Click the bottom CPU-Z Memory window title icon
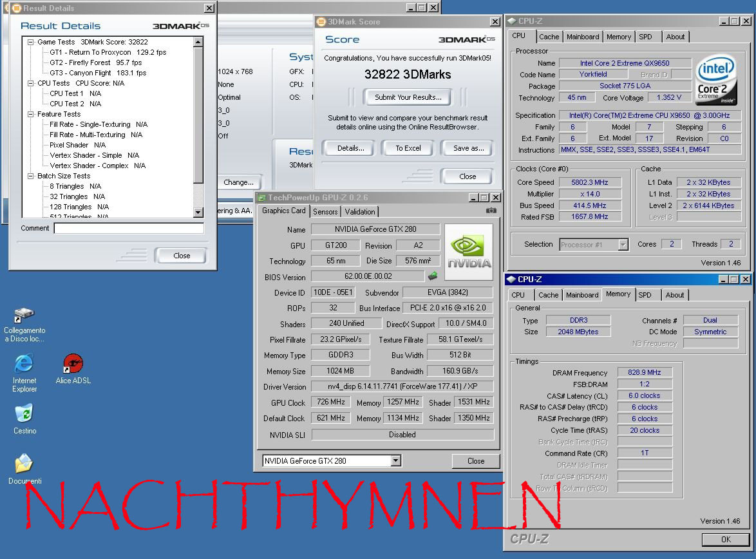The height and width of the screenshot is (559, 756). (x=511, y=279)
